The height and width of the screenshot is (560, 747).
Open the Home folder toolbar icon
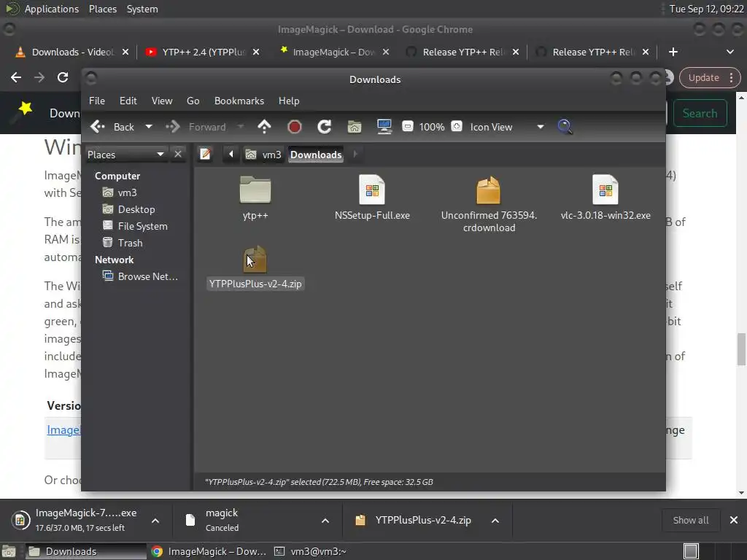point(355,127)
